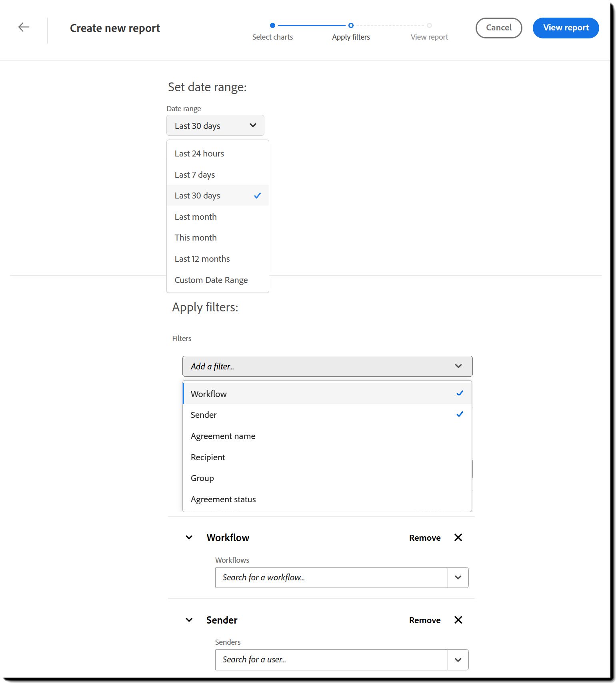
Task: Click Remove for Workflow filter
Action: coord(425,538)
